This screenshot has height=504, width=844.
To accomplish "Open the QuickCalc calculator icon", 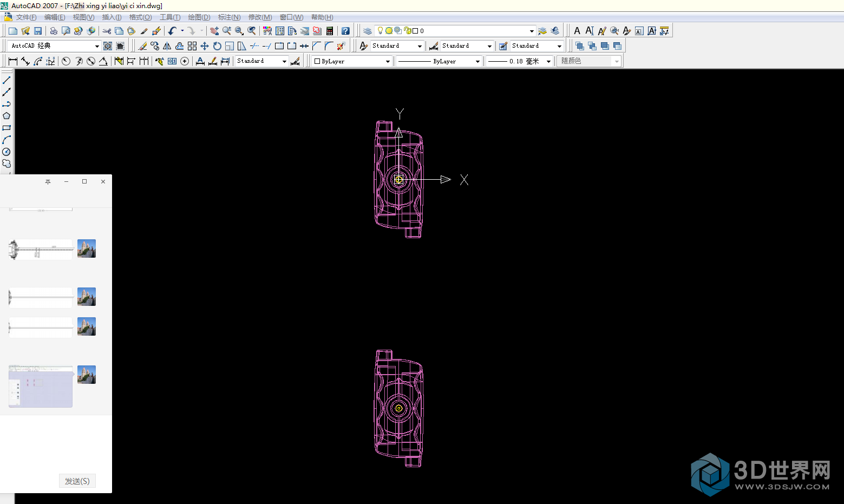I will click(x=330, y=31).
